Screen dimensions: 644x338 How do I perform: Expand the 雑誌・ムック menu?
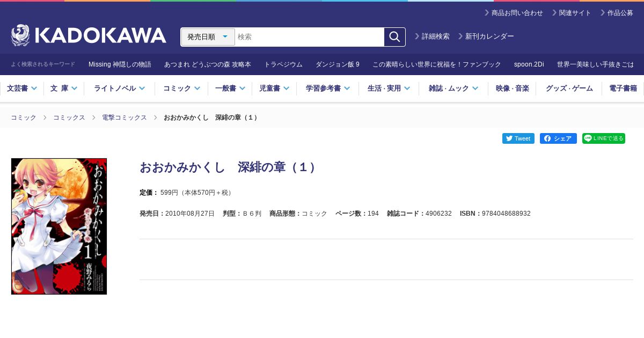(x=453, y=89)
